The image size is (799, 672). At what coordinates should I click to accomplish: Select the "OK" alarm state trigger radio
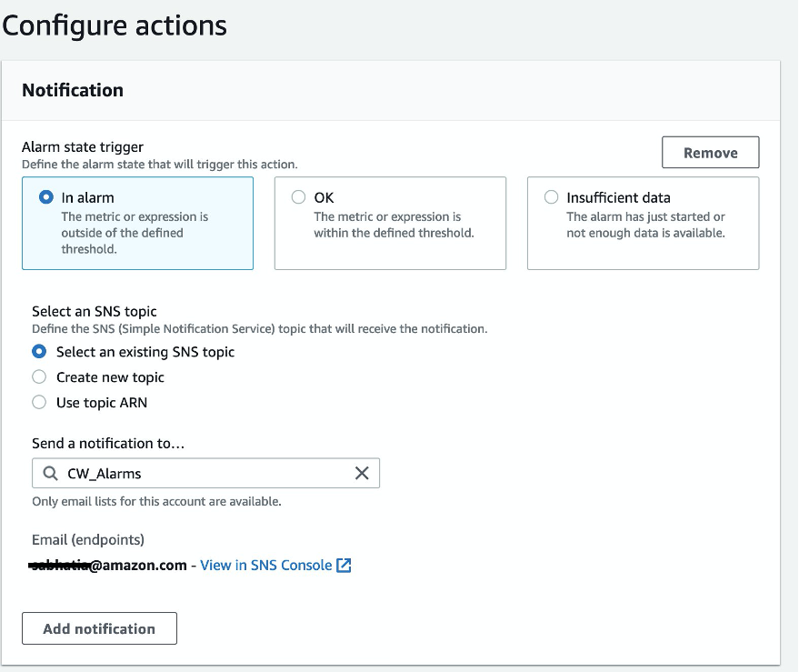298,196
